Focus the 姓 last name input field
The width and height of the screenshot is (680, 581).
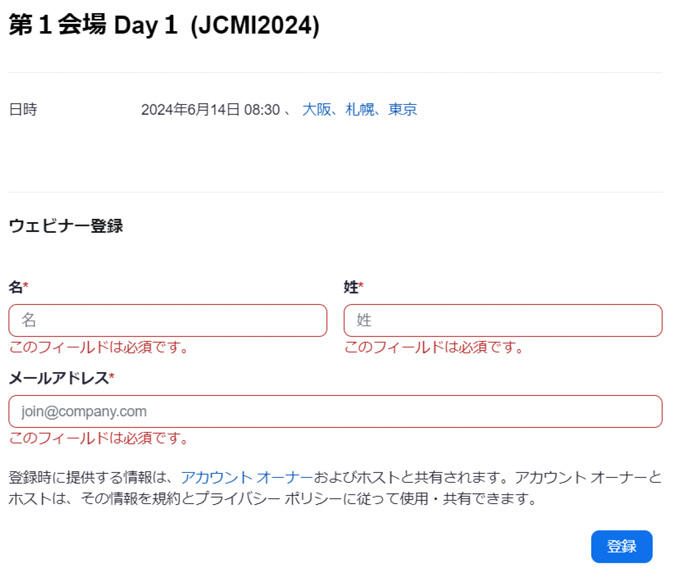pyautogui.click(x=502, y=320)
